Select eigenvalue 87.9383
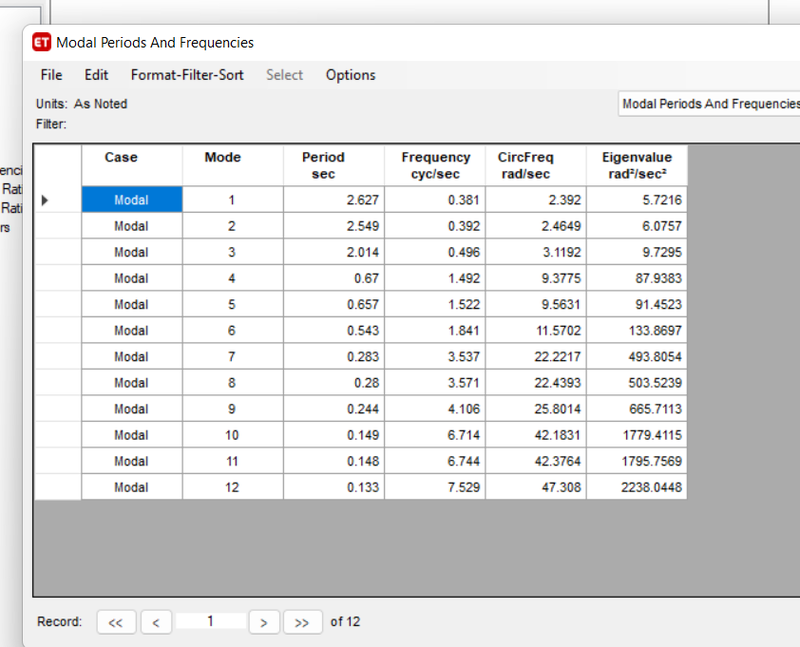 click(x=637, y=278)
